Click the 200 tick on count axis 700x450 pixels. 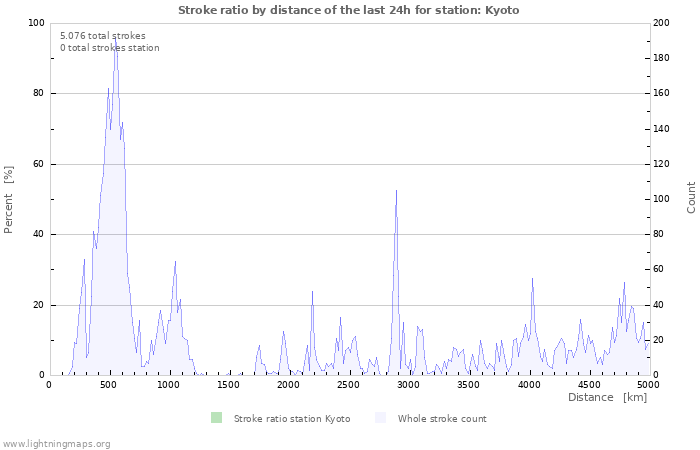tap(660, 23)
